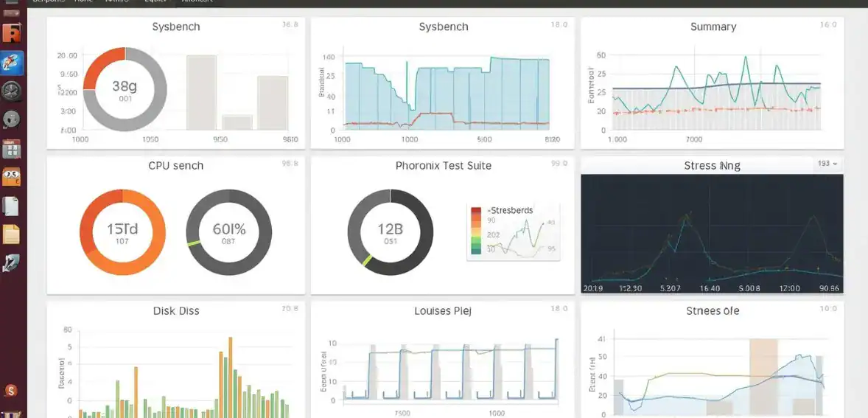This screenshot has width=868, height=418.
Task: Open the yellow notes icon in dock
Action: click(x=12, y=235)
